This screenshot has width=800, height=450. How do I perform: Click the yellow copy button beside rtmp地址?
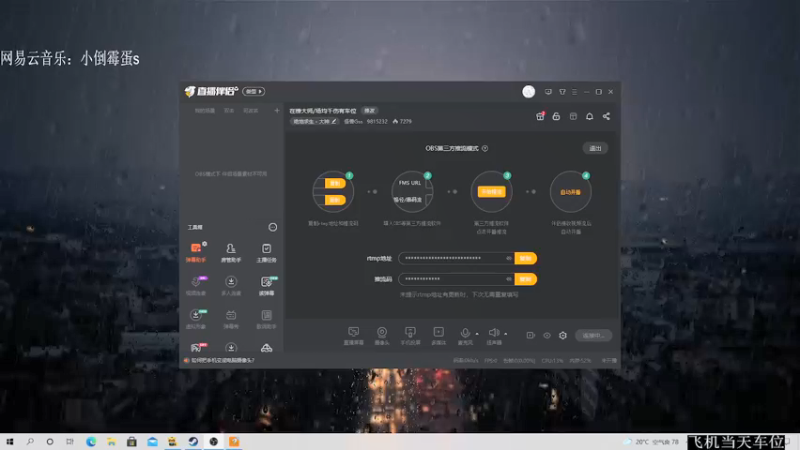tap(526, 258)
